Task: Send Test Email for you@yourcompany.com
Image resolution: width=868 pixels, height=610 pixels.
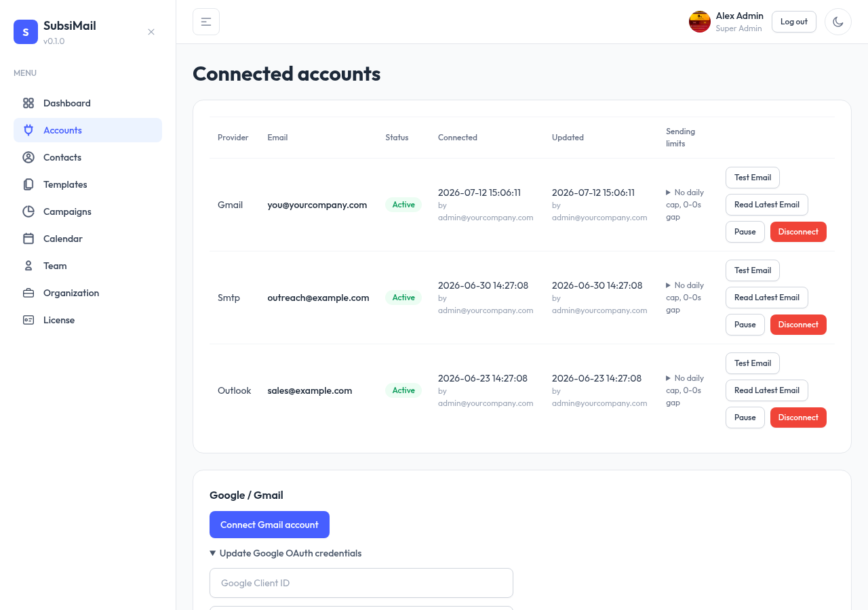Action: click(753, 178)
